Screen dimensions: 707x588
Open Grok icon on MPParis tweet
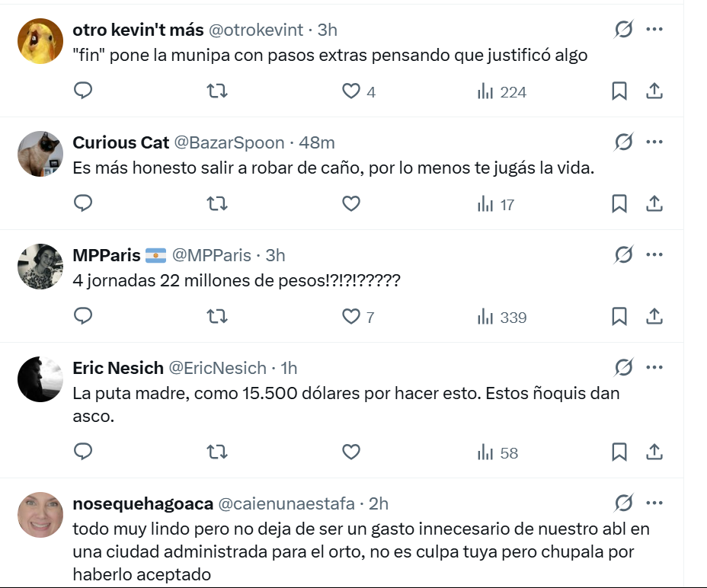(623, 255)
